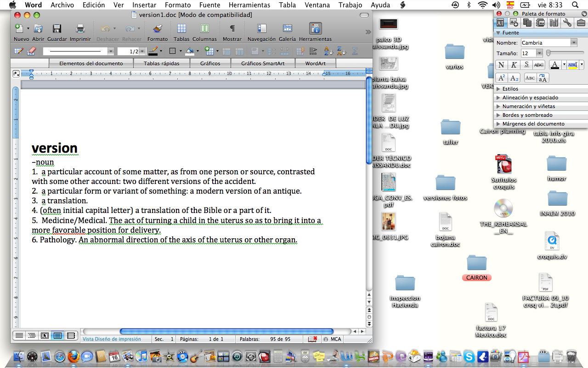
Task: Open the Insertar menu
Action: [x=144, y=5]
